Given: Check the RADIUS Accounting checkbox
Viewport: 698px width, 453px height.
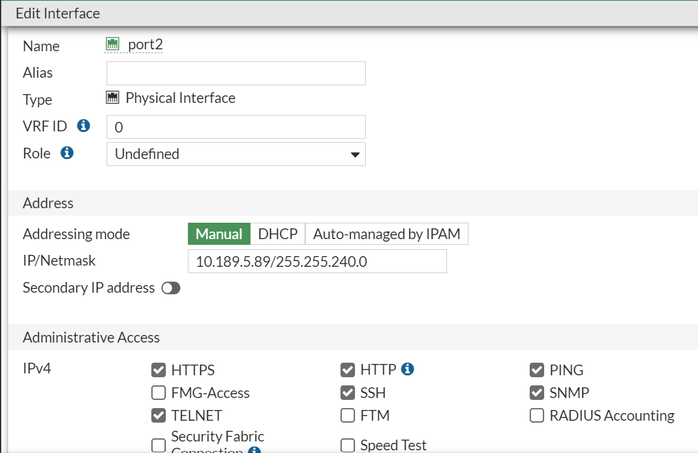Looking at the screenshot, I should (x=538, y=416).
